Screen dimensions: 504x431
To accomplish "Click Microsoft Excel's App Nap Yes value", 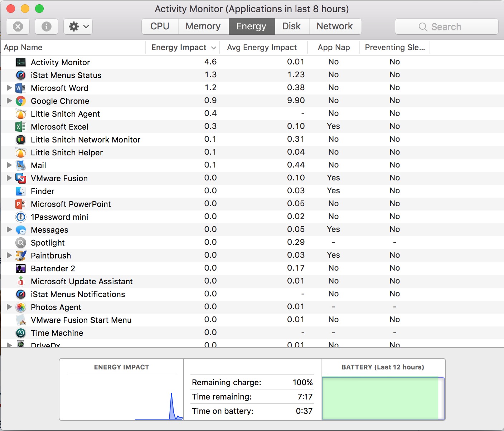I will tap(333, 126).
